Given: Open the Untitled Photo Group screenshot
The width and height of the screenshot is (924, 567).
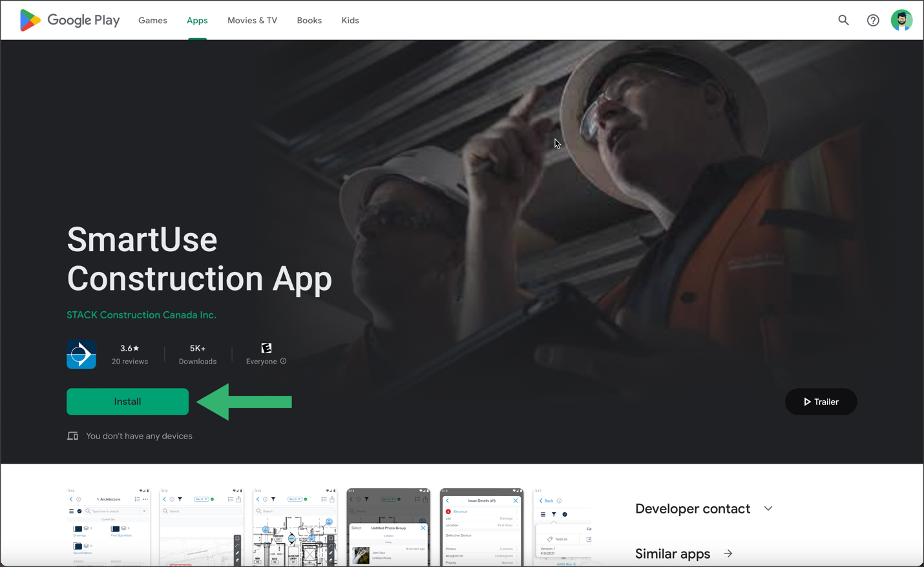Looking at the screenshot, I should 388,528.
